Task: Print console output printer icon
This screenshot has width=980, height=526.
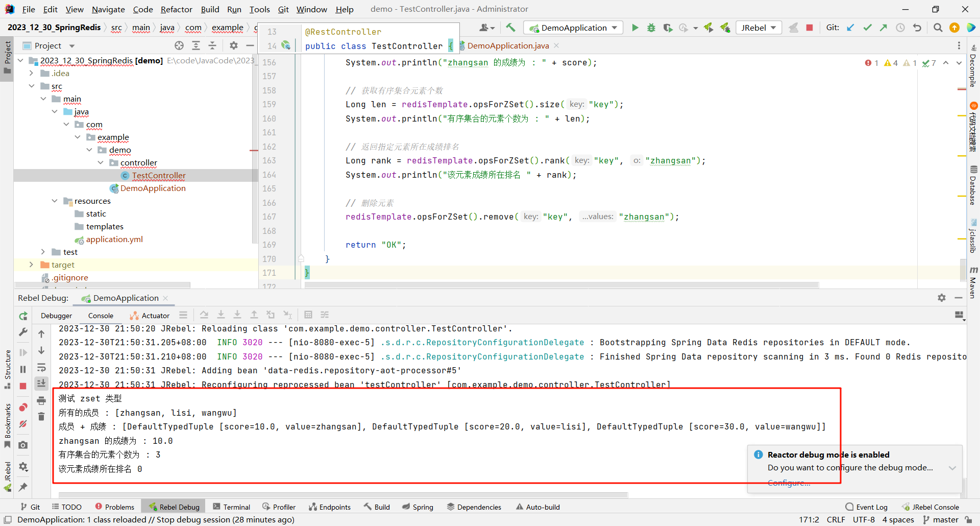Action: click(x=41, y=401)
